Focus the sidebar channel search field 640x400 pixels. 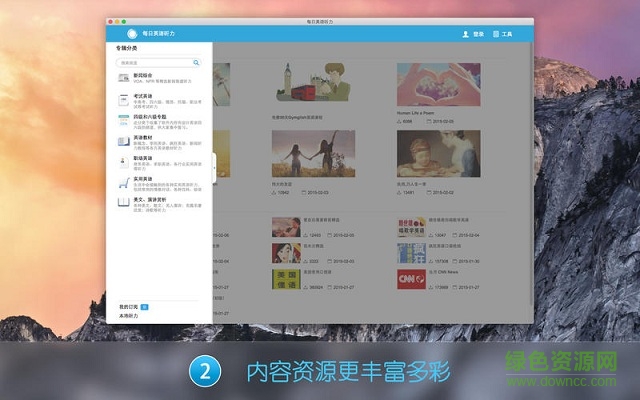(x=158, y=62)
